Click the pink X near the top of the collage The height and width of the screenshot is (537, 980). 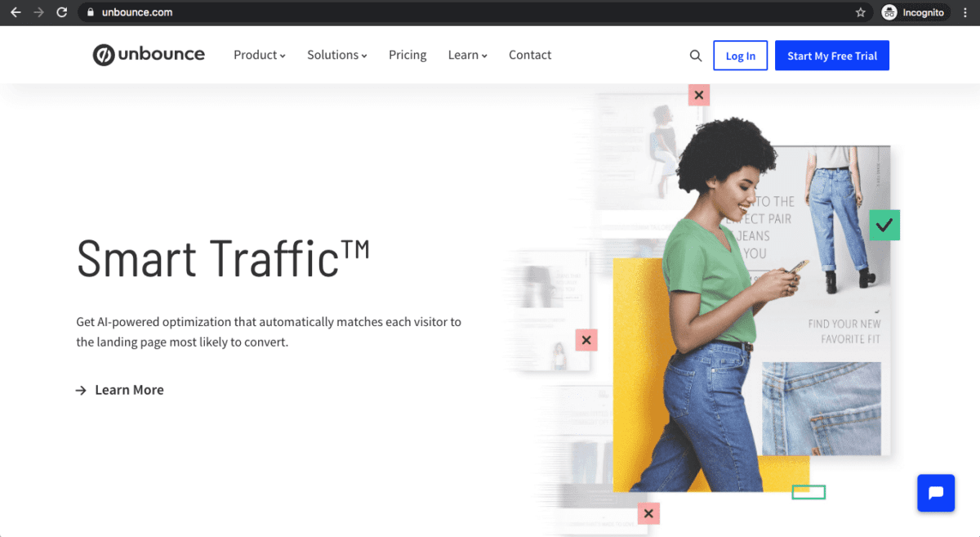[699, 95]
